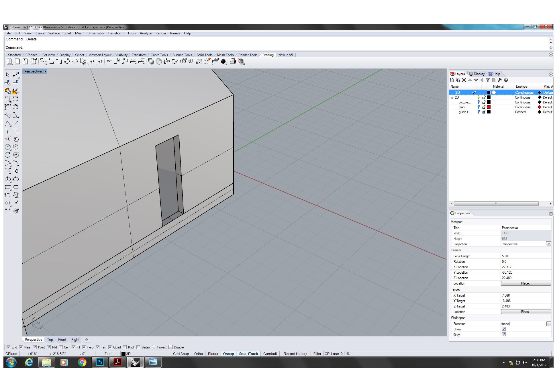Viewport: 557px width, 392px height.
Task: Pick the Ellipse tool
Action: tap(7, 179)
